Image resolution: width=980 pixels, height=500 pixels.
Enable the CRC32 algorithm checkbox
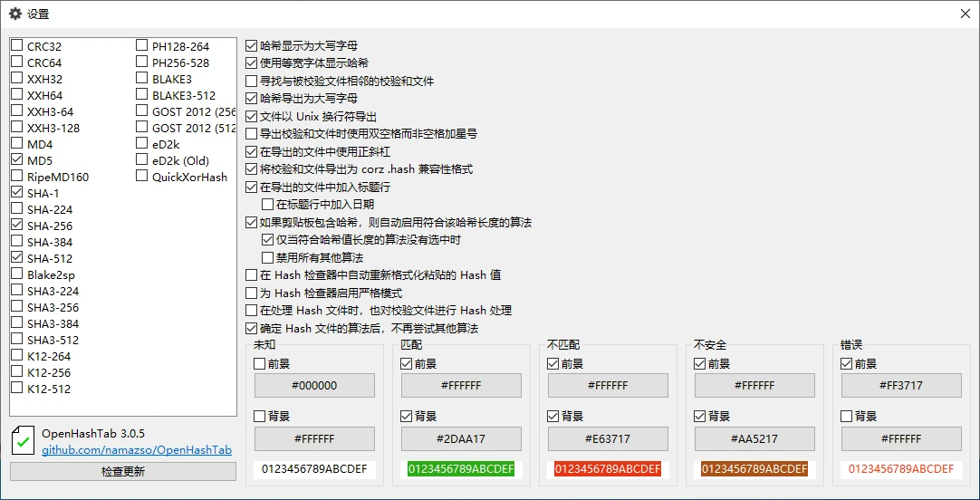(x=17, y=46)
